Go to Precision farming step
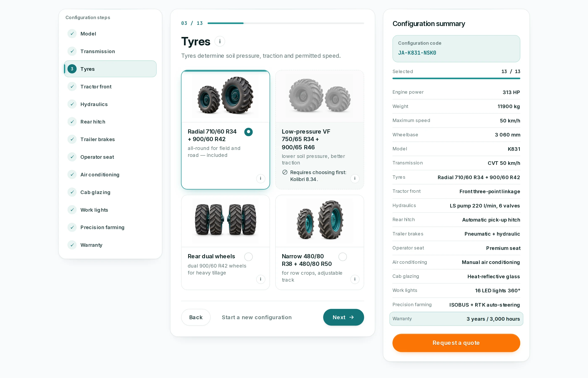The height and width of the screenshot is (378, 588). (110, 227)
